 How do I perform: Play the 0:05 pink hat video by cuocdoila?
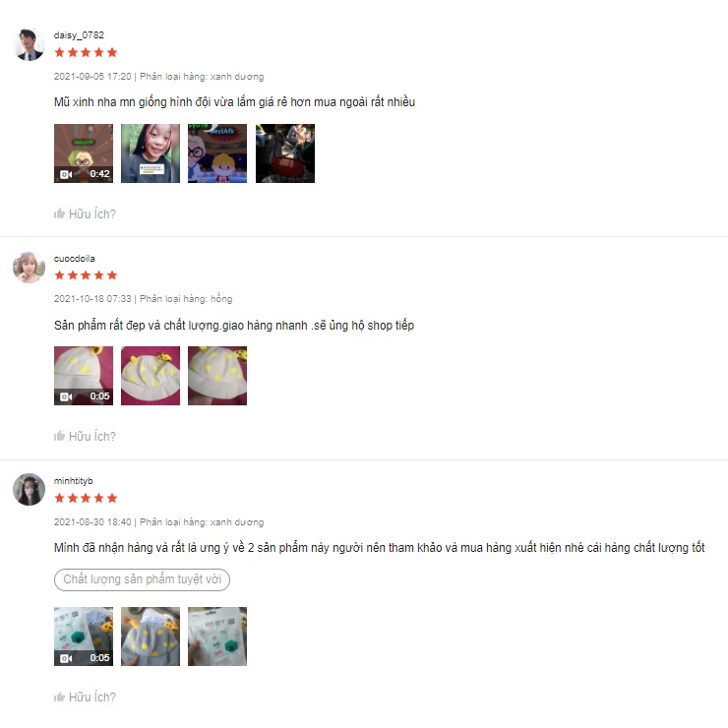coord(84,376)
